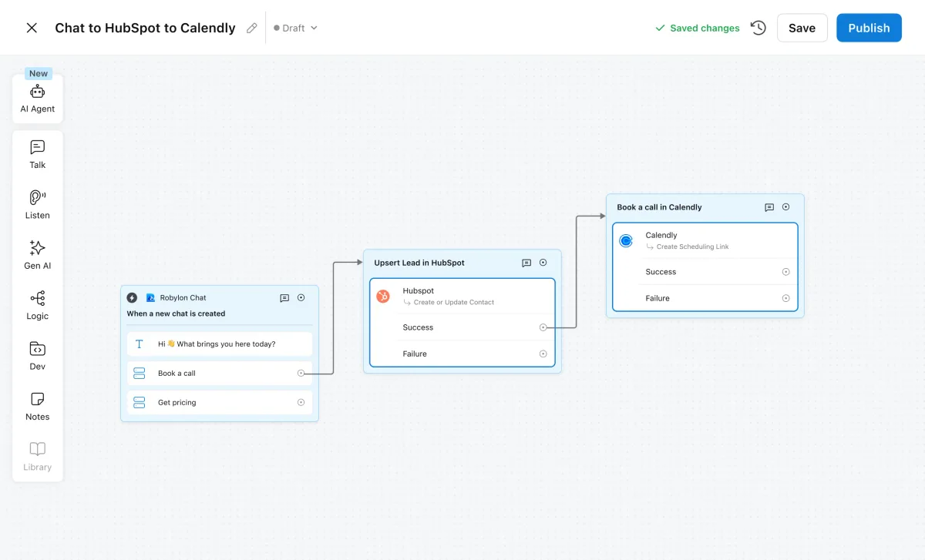Viewport: 925px width, 560px height.
Task: Open comment icon on Robylon Chat node
Action: (284, 297)
